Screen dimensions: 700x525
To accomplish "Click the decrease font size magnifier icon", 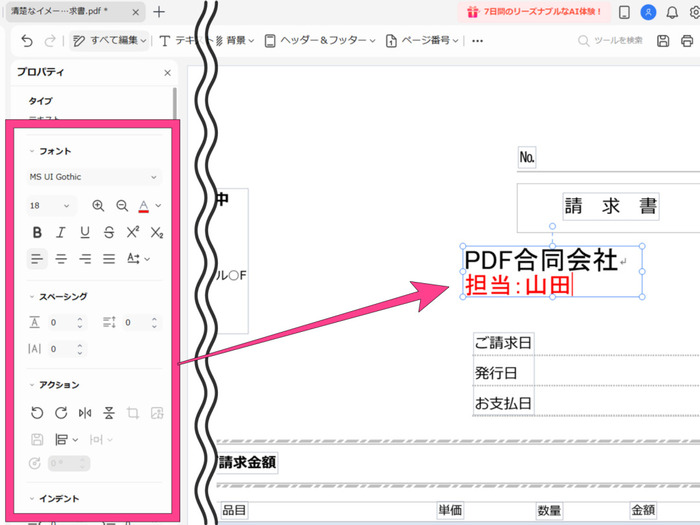I will pos(122,205).
